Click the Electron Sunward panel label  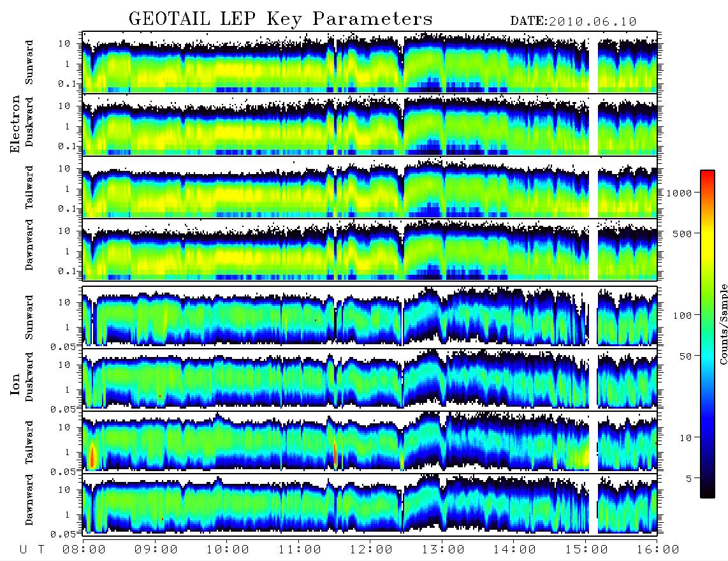[x=29, y=62]
